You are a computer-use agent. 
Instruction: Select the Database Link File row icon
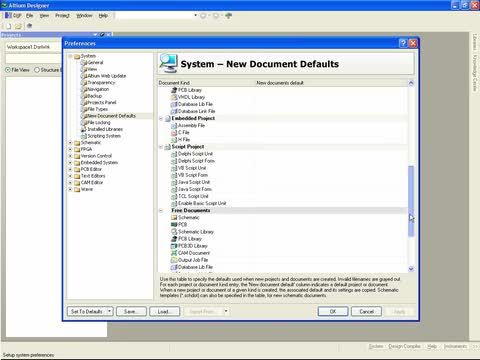174,111
